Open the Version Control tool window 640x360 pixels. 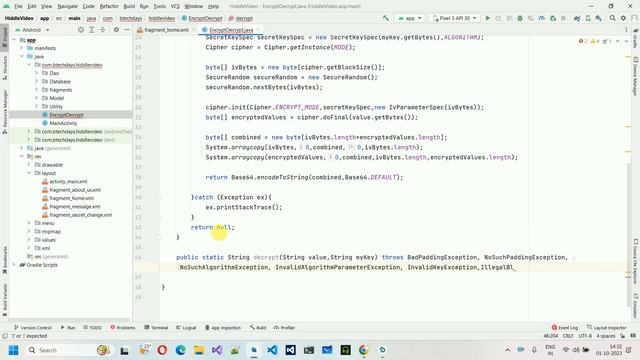[x=33, y=327]
